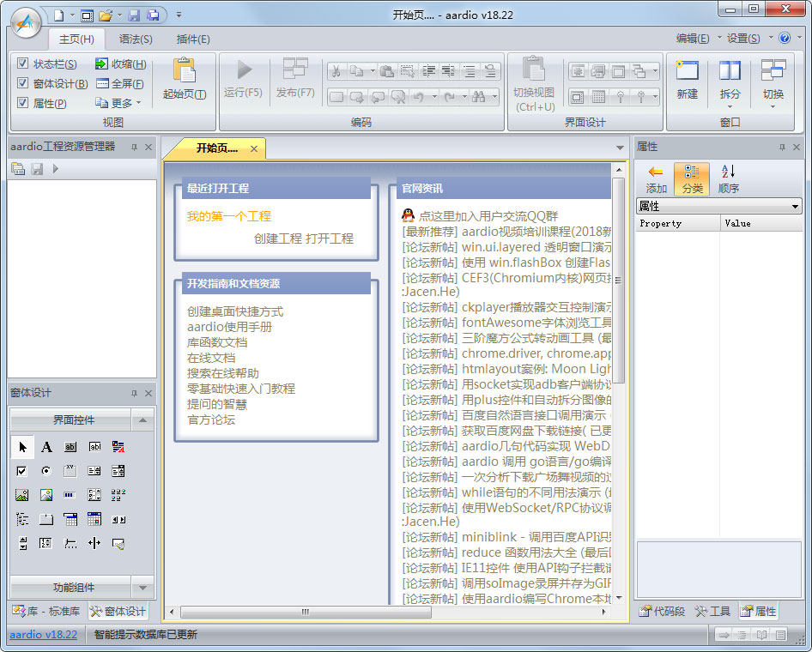
Task: Close the 开始页 tab with X
Action: tap(254, 149)
